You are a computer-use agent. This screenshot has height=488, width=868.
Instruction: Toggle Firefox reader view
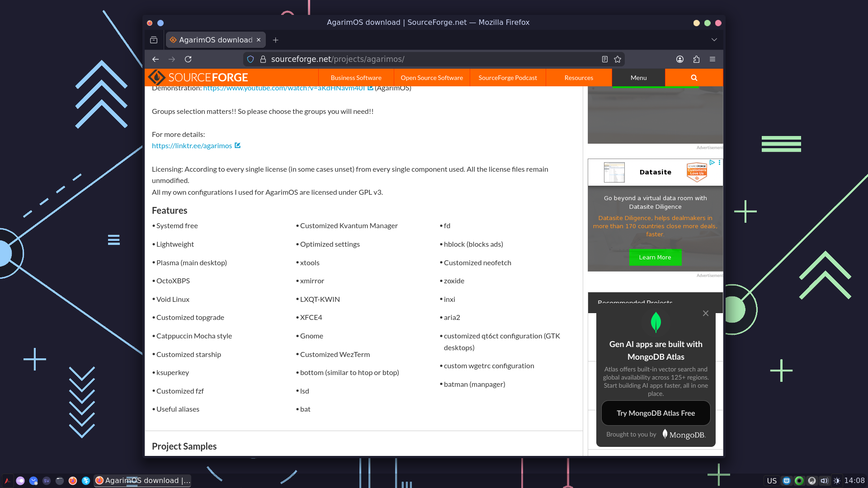point(605,59)
